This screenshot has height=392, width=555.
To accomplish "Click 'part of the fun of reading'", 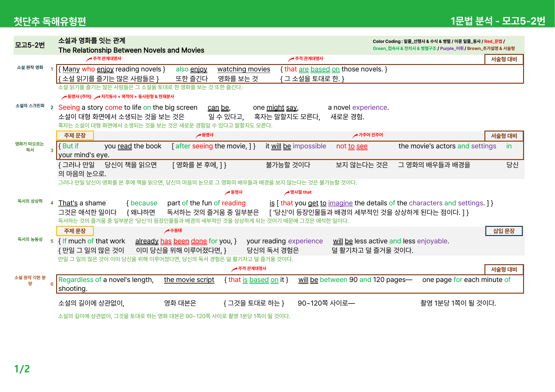I will 206,203.
